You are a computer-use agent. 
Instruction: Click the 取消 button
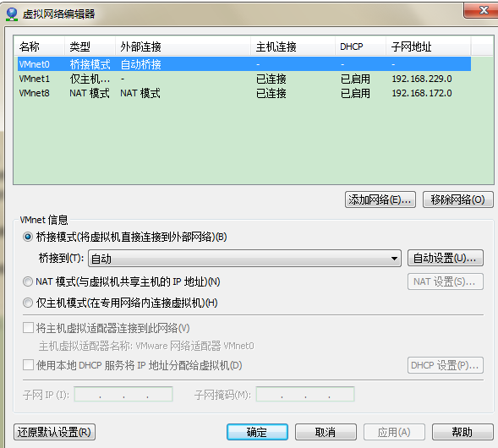pyautogui.click(x=326, y=432)
